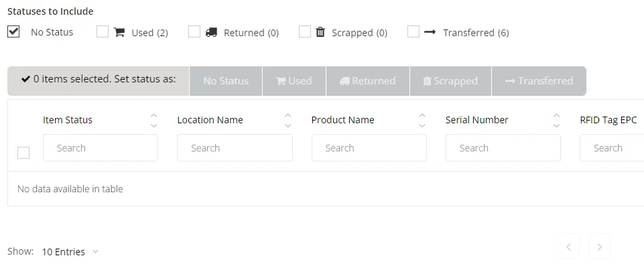Tick the Transferred status checkbox
This screenshot has height=268, width=644.
coord(413,31)
